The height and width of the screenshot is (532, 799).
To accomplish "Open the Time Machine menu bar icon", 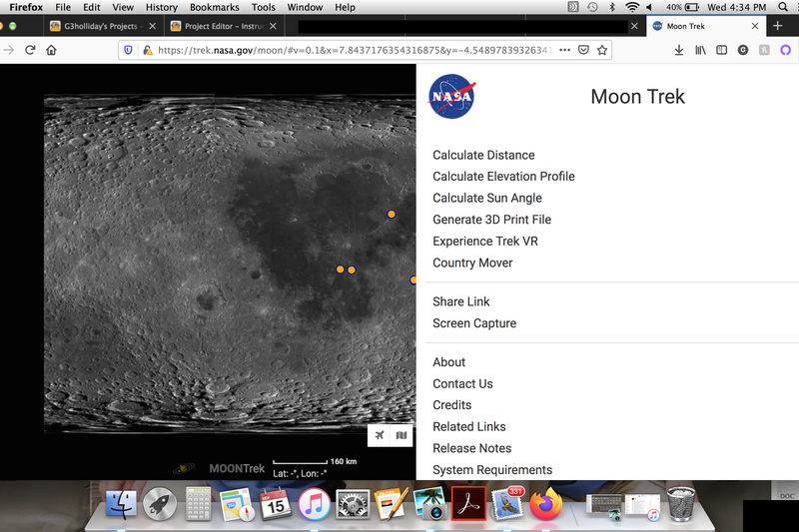I will point(592,7).
